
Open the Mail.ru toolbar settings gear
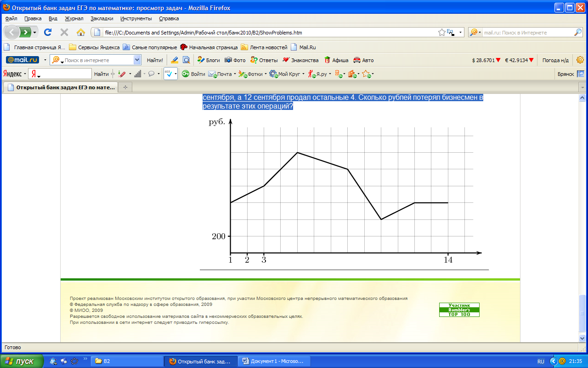(580, 60)
